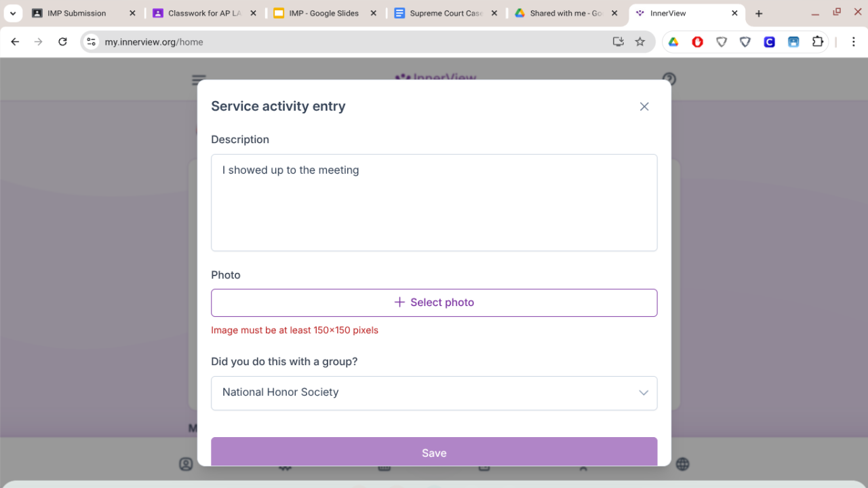Click the Select photo button
The image size is (868, 488).
coord(434,303)
